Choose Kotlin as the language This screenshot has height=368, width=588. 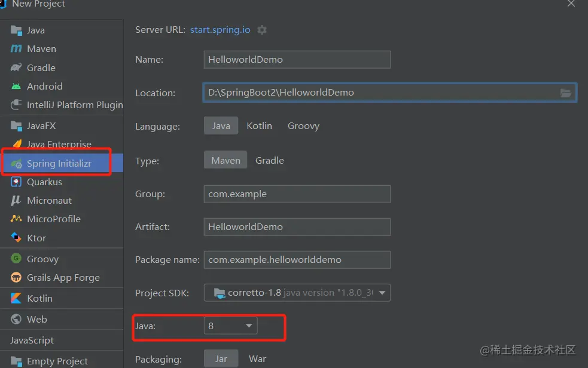pos(259,126)
